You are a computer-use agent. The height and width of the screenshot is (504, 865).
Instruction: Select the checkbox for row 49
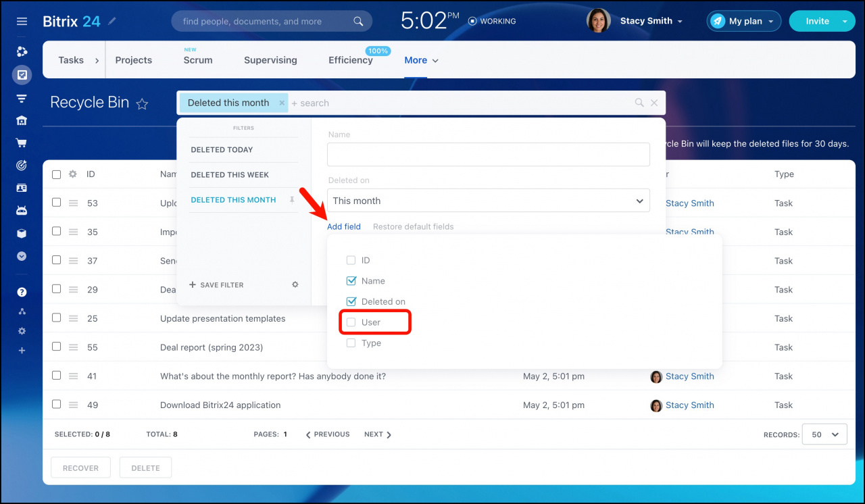point(56,405)
